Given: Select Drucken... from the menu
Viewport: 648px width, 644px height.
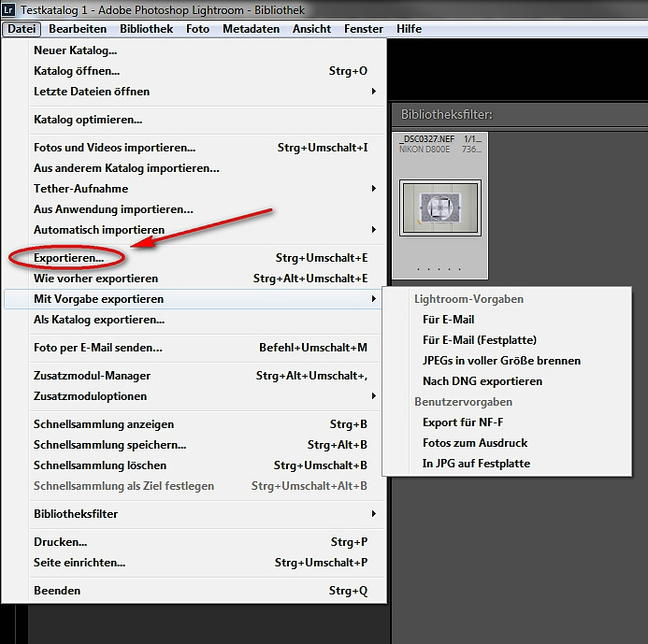Looking at the screenshot, I should tap(194, 542).
